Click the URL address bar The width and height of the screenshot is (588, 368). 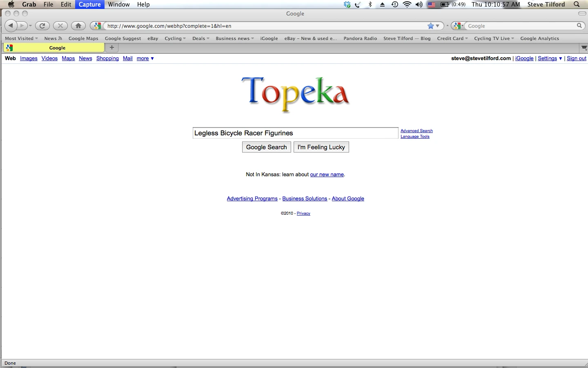coord(265,26)
